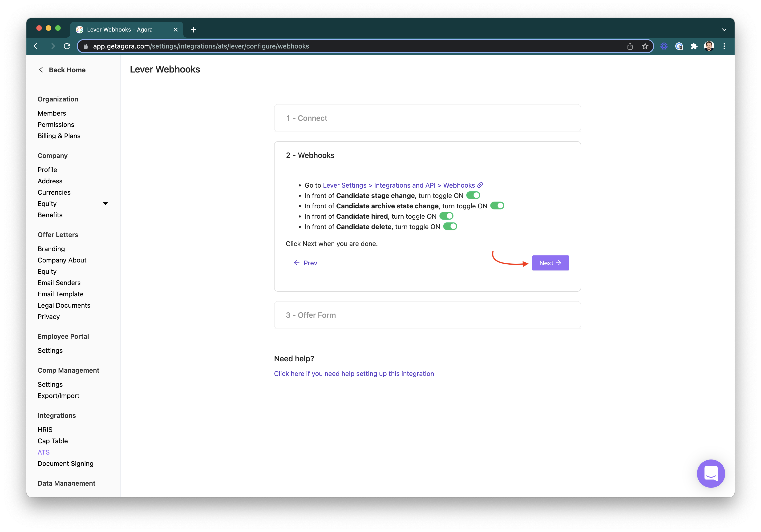Screen dimensions: 761x532
Task: Collapse the 2 - Webhooks header
Action: click(x=427, y=155)
